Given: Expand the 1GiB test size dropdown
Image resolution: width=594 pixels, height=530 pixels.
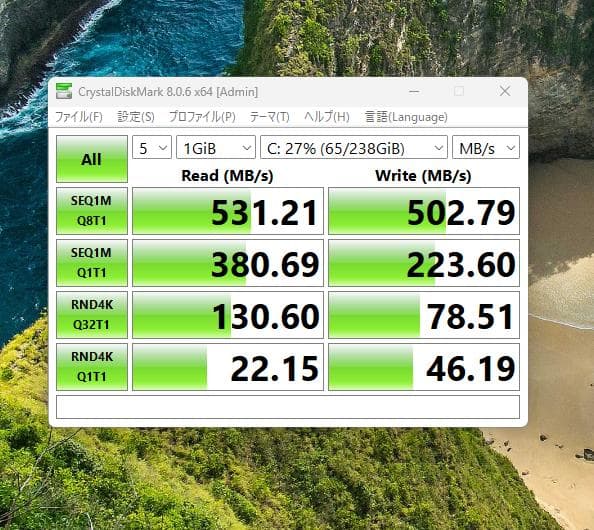Looking at the screenshot, I should (x=216, y=147).
